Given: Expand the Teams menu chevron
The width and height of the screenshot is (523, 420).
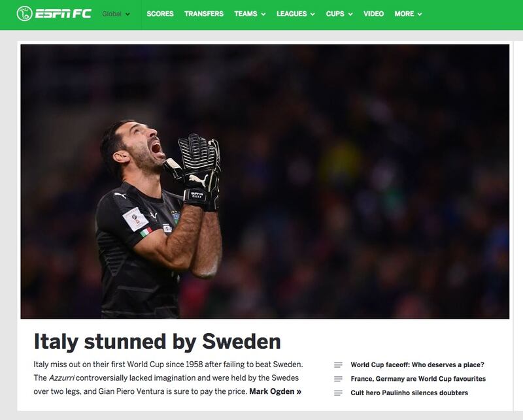Looking at the screenshot, I should tap(263, 14).
